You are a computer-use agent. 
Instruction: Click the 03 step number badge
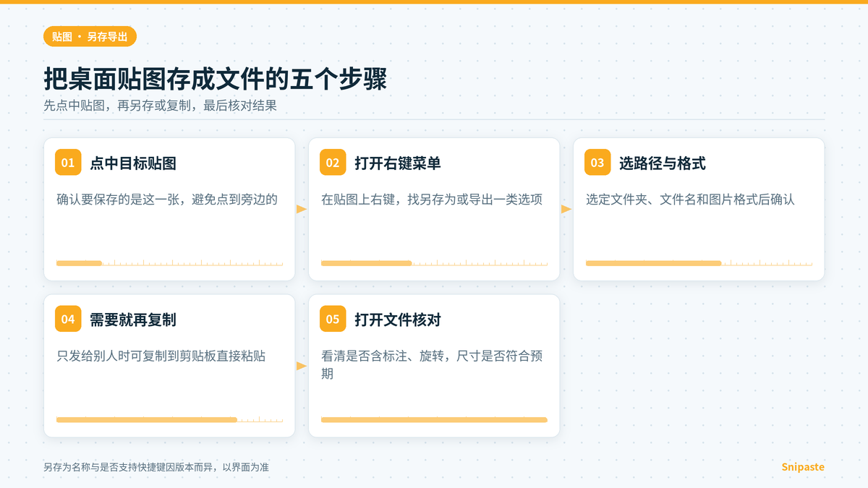[x=597, y=163]
